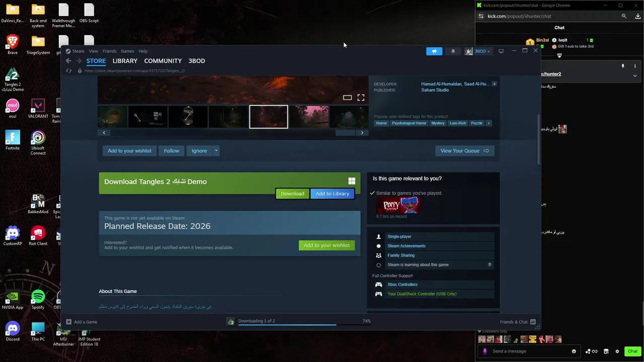
Task: Open three-dot menu on pinned message
Action: tap(635, 66)
